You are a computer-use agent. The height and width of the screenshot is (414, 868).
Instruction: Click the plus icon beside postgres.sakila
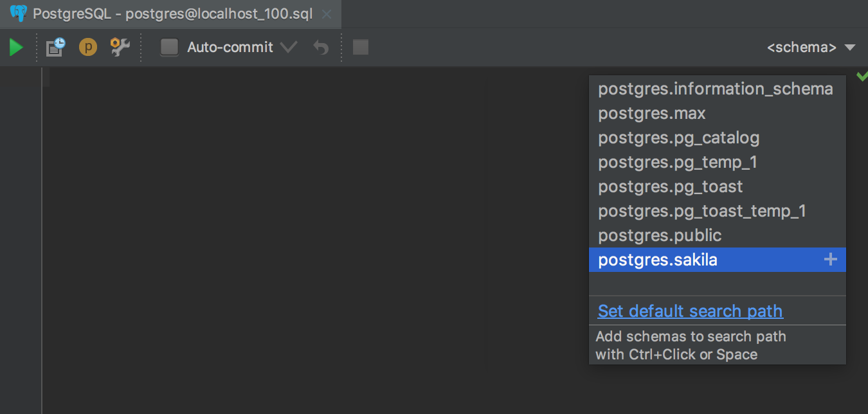(x=831, y=260)
